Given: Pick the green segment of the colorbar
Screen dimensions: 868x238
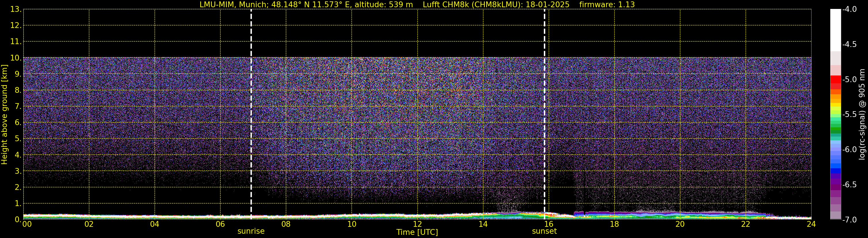Looking at the screenshot, I should 835,129.
